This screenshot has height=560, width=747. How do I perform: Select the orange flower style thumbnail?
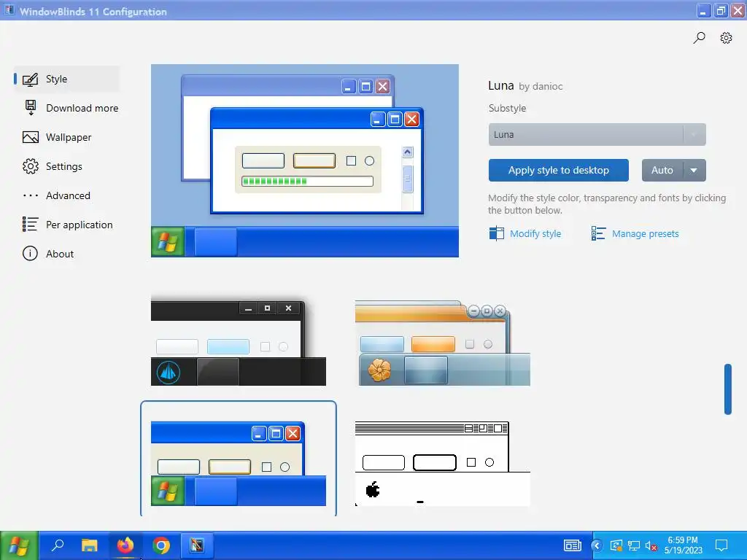443,343
